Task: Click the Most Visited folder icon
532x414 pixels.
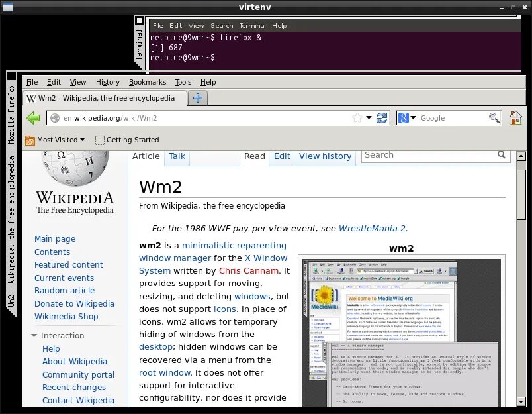Action: [30, 140]
